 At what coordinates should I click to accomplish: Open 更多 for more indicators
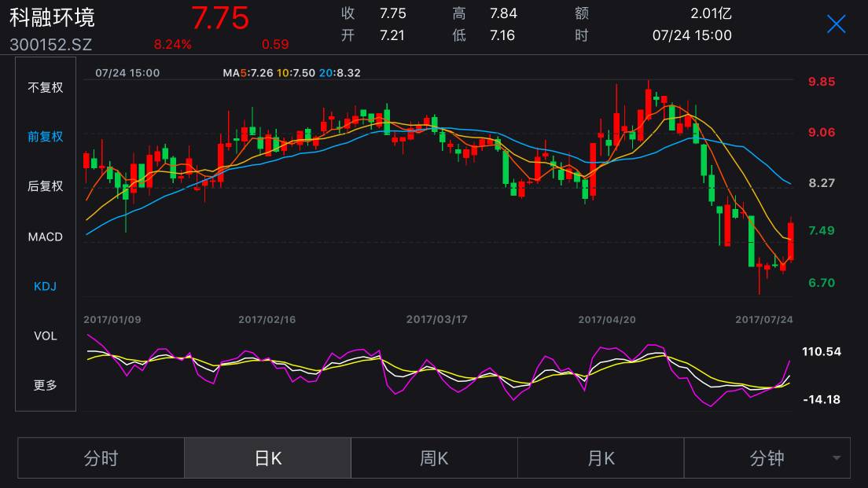(46, 385)
